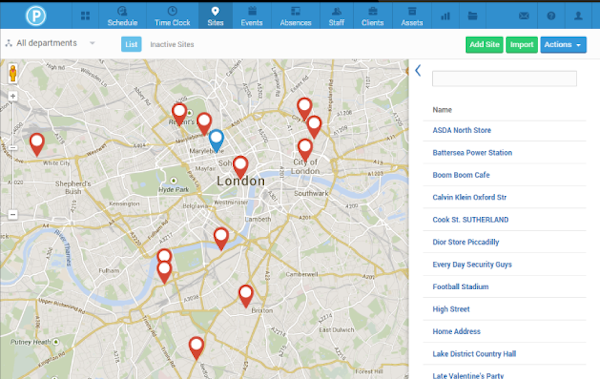Switch to the List view
The width and height of the screenshot is (600, 379).
[x=131, y=44]
